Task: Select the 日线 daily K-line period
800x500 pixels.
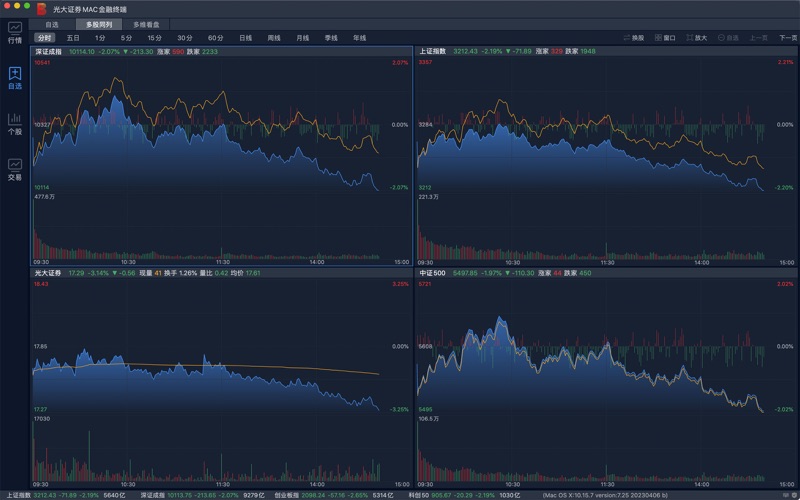Action: (245, 38)
